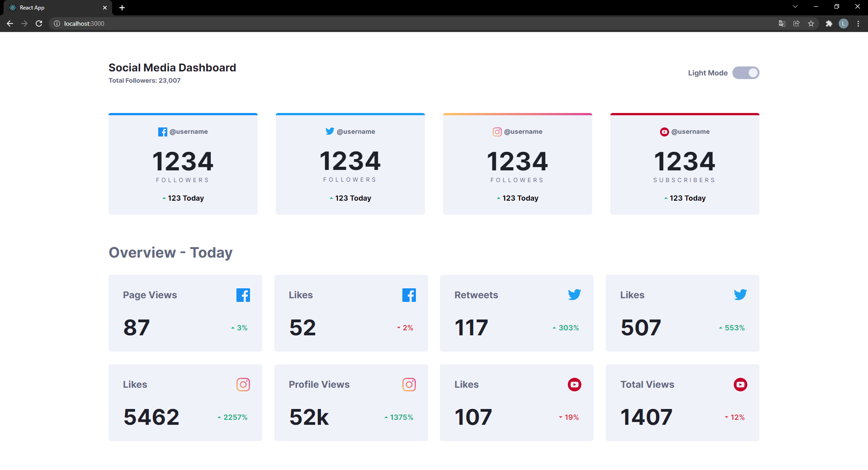
Task: Click the Facebook icon on Page Views card
Action: pyautogui.click(x=243, y=295)
